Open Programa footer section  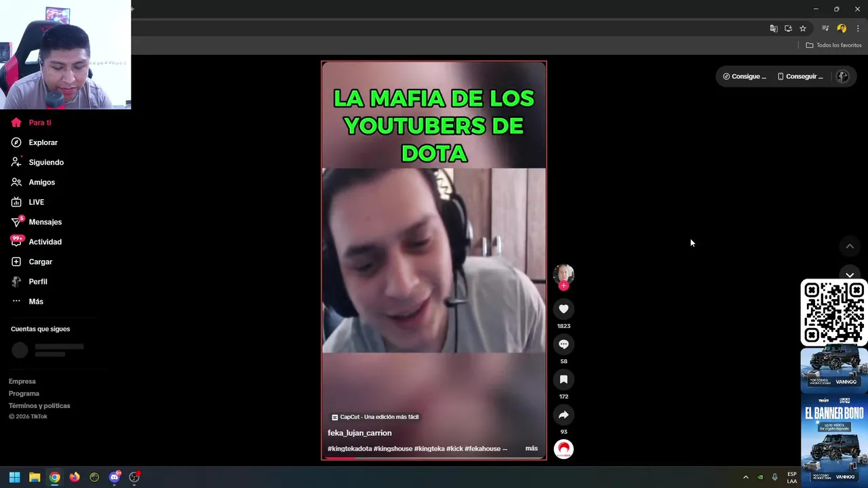click(x=24, y=394)
